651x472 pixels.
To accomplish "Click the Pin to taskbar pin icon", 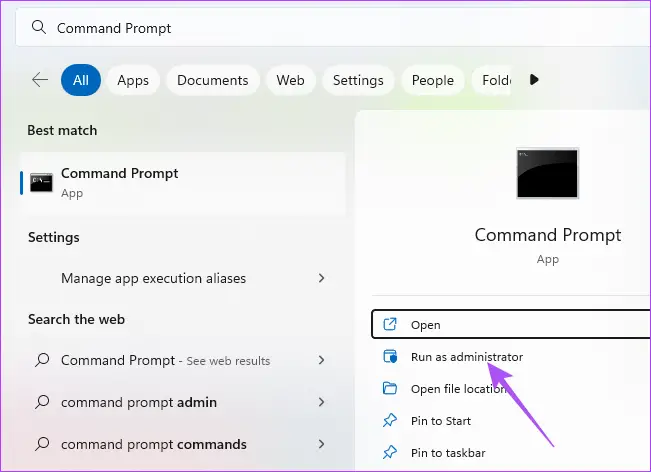I will 390,453.
